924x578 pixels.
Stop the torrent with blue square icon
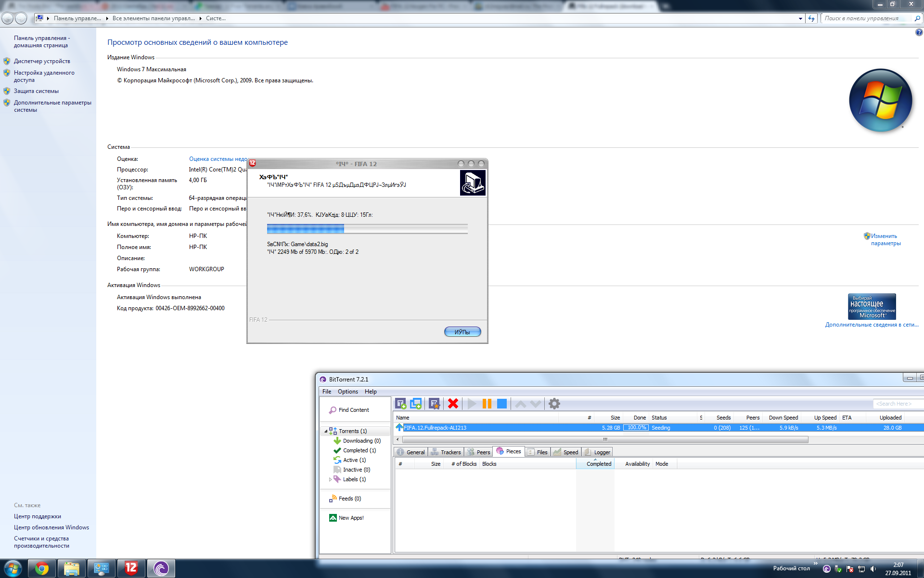click(x=502, y=404)
